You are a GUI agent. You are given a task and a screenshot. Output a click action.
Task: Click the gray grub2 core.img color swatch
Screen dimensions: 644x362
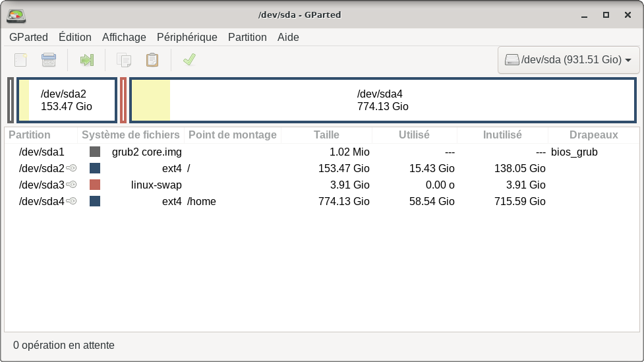pyautogui.click(x=95, y=152)
